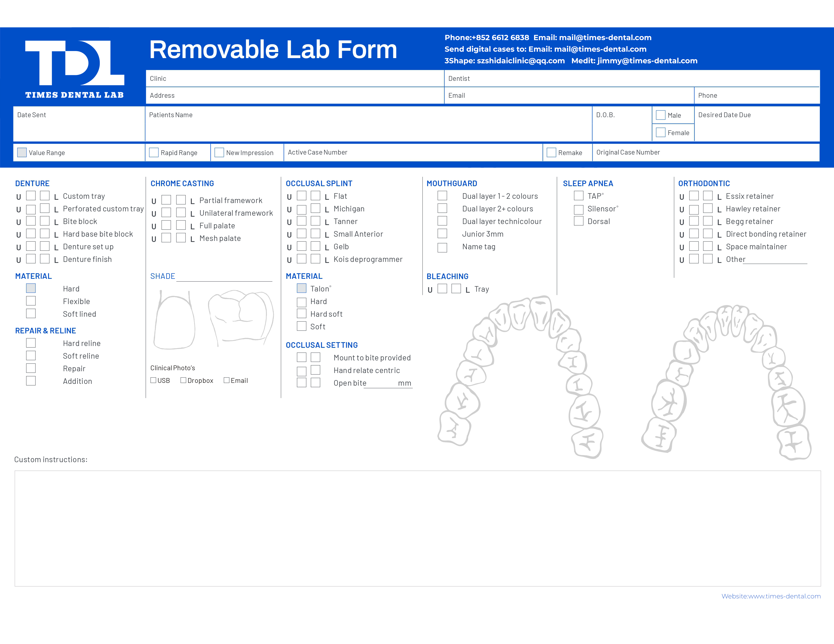Viewport: 834px width, 644px height.
Task: Focus the Address input field
Action: tap(295, 95)
